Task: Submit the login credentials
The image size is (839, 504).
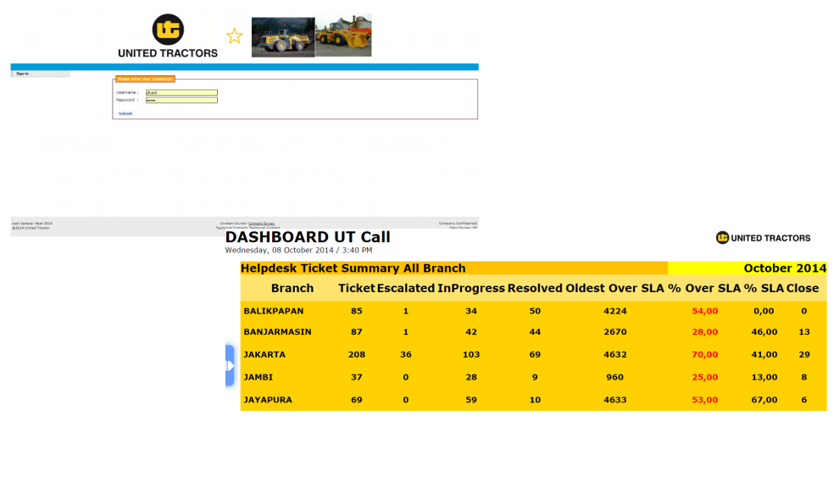Action: click(x=125, y=114)
